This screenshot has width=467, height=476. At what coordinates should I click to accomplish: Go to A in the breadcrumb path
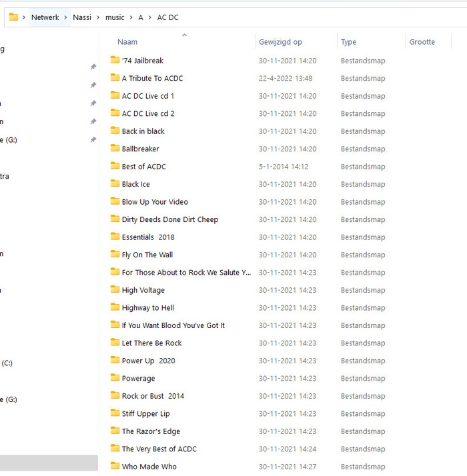[x=141, y=17]
